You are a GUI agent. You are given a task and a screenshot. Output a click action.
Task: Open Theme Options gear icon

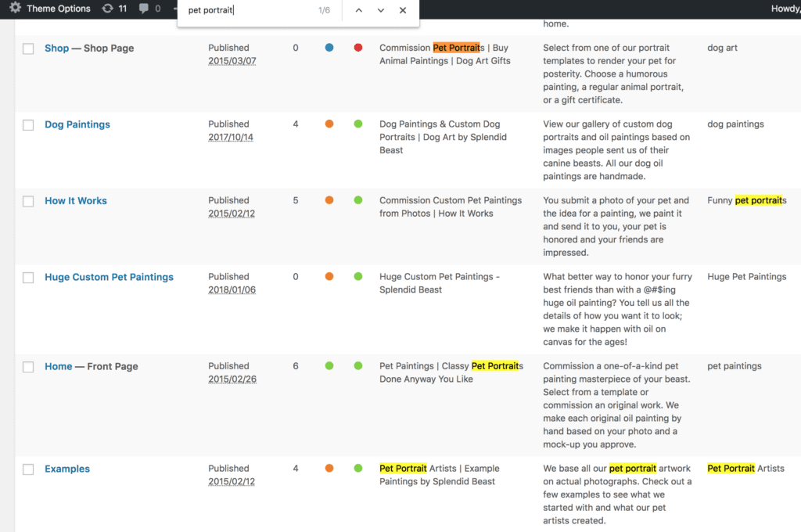coord(16,8)
